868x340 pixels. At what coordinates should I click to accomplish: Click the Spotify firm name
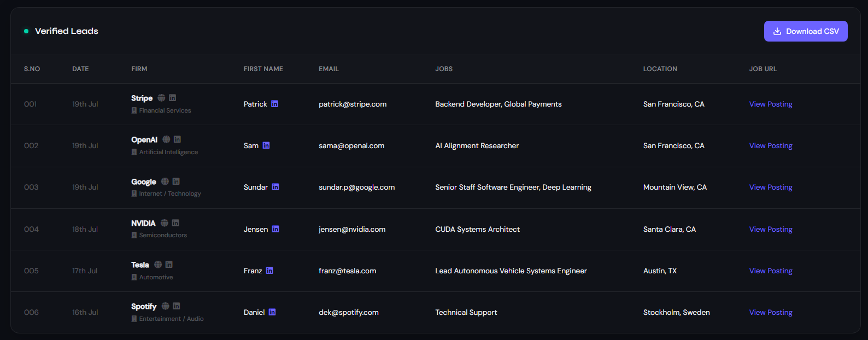pos(144,306)
